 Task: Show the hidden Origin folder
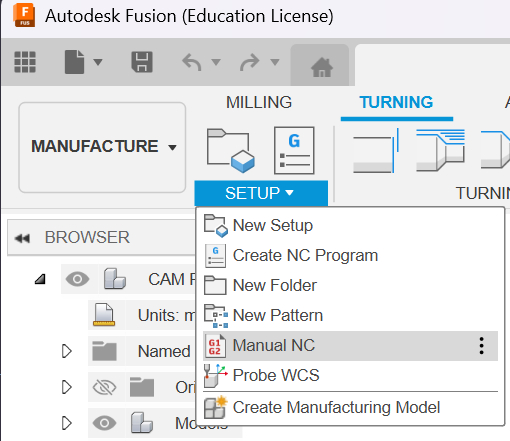(x=104, y=387)
